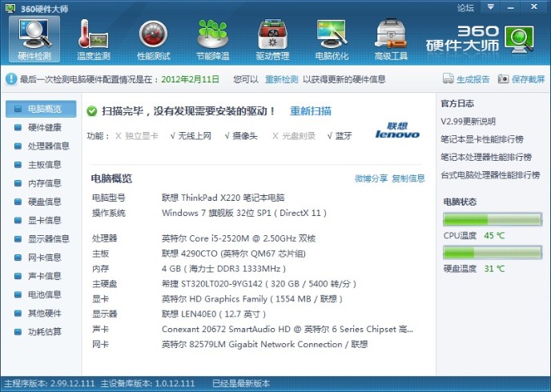551x392 pixels.
Task: Click the 4290CTO motherboard text
Action: click(x=234, y=254)
